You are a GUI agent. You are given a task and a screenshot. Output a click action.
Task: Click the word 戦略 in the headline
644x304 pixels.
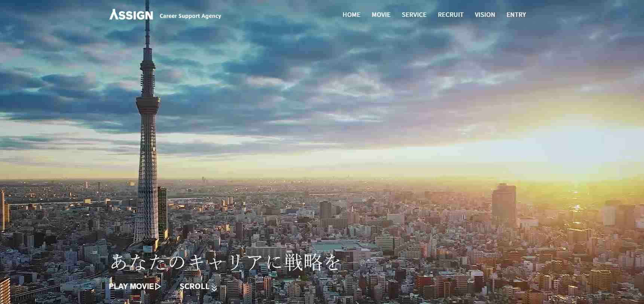(304, 262)
